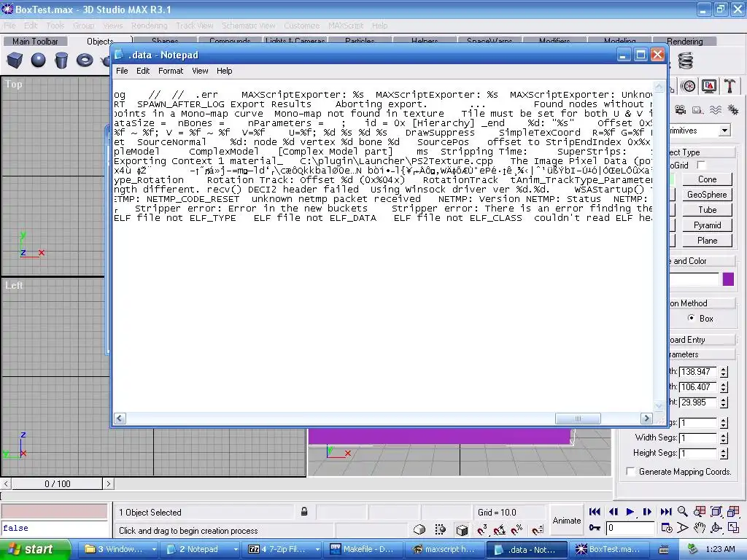Select the Systems gears category icon
Screen dimensions: 747x560
point(733,110)
